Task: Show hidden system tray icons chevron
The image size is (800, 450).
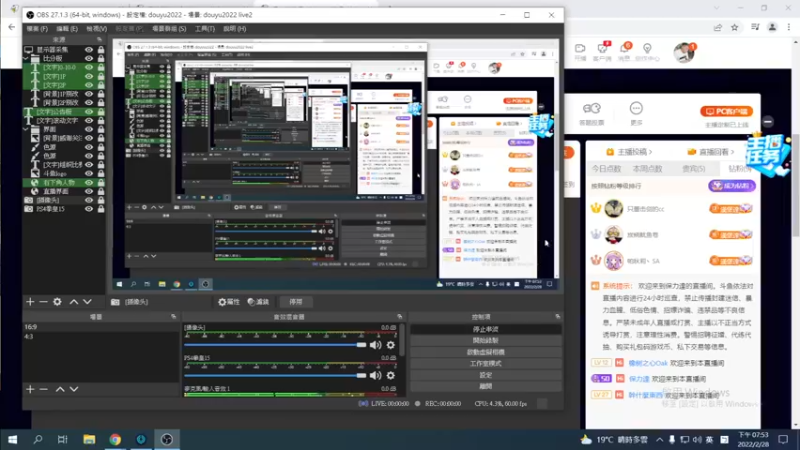Action: pos(660,439)
